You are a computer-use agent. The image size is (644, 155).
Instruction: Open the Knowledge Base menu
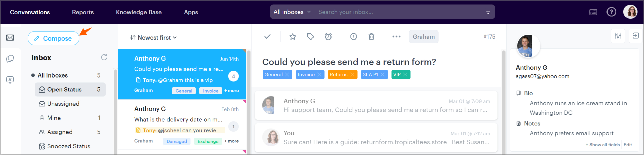139,12
